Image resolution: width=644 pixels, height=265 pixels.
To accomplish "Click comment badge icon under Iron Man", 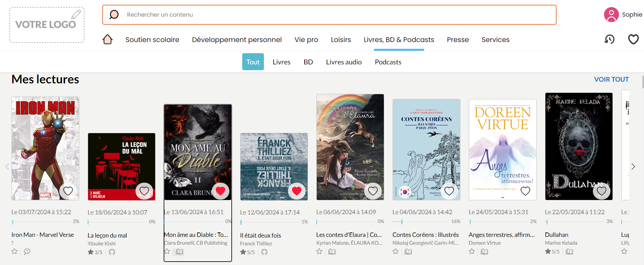I will (x=27, y=251).
